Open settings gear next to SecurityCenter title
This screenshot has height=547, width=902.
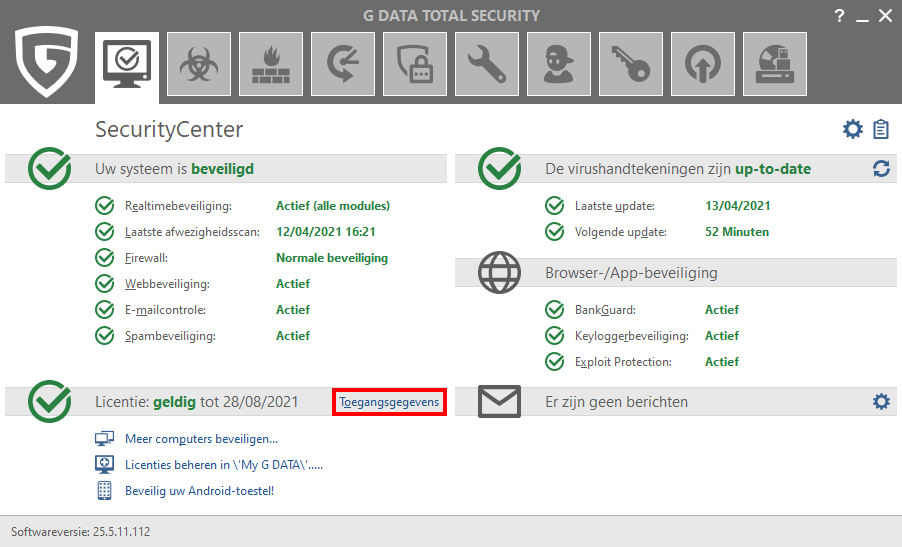(x=853, y=129)
